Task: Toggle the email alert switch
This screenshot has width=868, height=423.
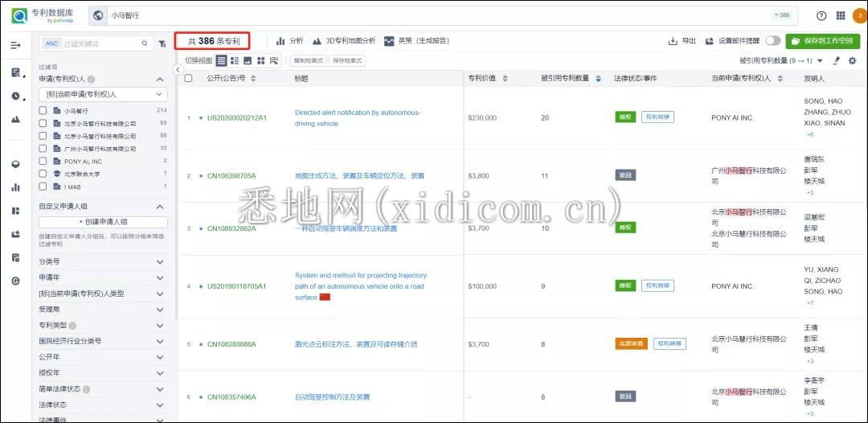Action: pyautogui.click(x=772, y=41)
